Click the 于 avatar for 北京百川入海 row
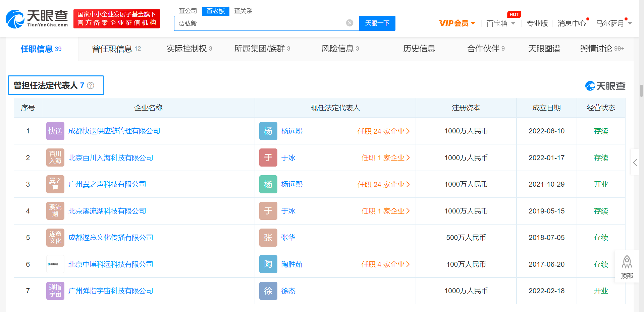The width and height of the screenshot is (644, 312). click(268, 158)
